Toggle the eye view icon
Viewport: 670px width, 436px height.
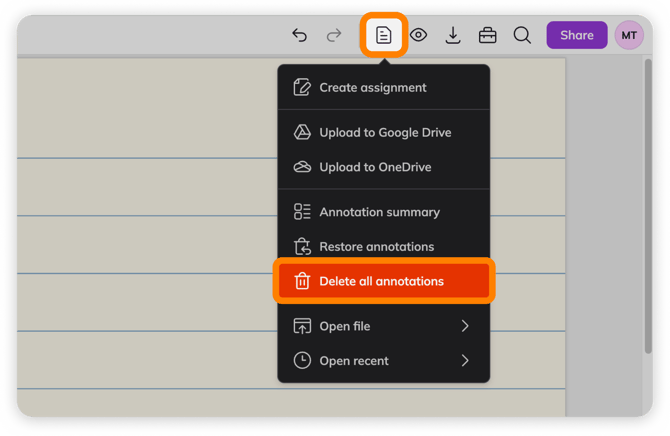click(418, 35)
